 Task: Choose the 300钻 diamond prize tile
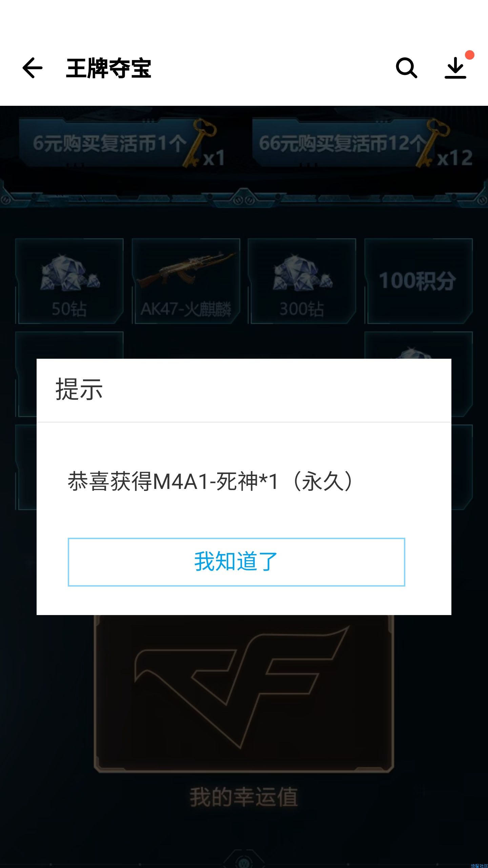click(x=302, y=281)
